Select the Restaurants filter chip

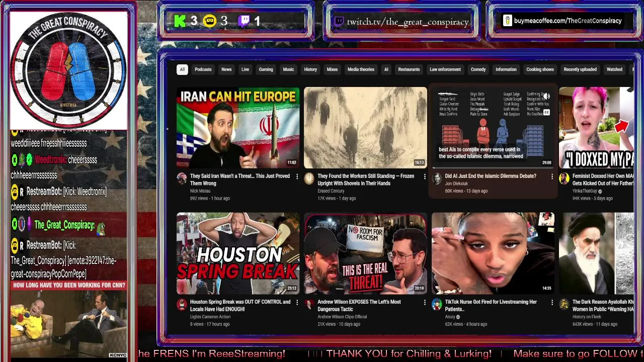[x=409, y=69]
